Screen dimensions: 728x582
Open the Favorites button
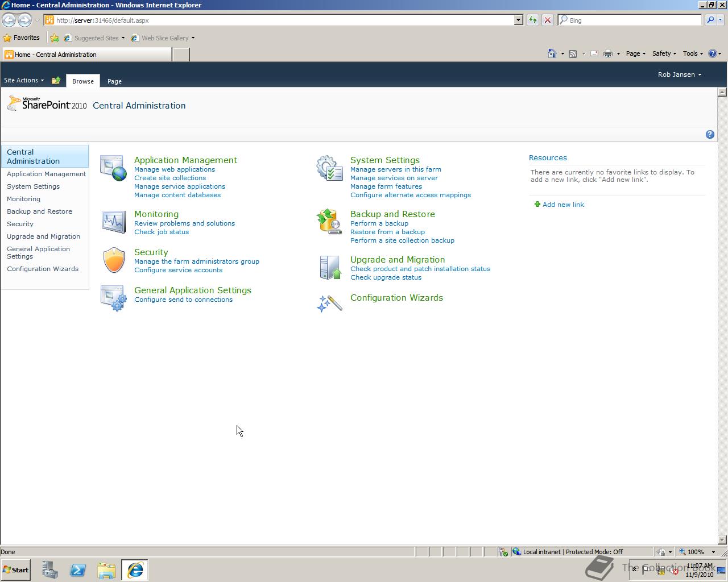coord(22,38)
